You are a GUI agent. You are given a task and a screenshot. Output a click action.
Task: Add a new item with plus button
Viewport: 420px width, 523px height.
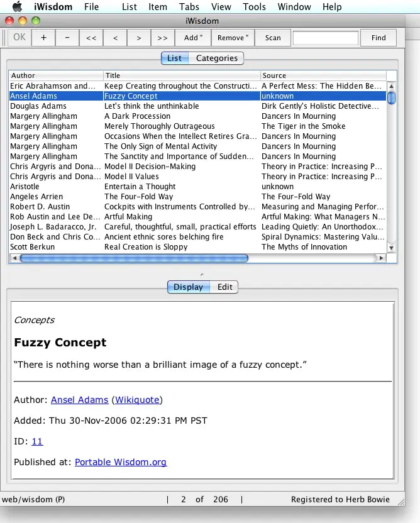click(x=43, y=37)
